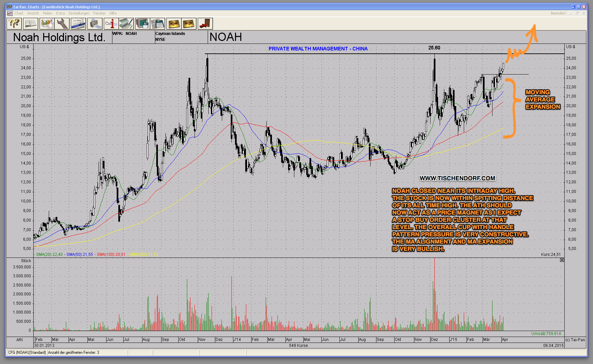
Task: Click the newspaper with floppy disk icon
Action: pyautogui.click(x=158, y=24)
